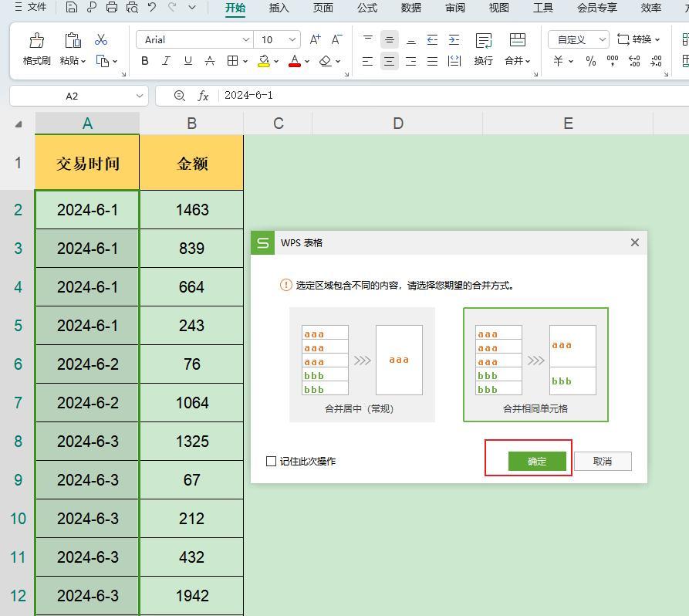Image resolution: width=689 pixels, height=616 pixels.
Task: Open the 文件 menu
Action: (31, 7)
